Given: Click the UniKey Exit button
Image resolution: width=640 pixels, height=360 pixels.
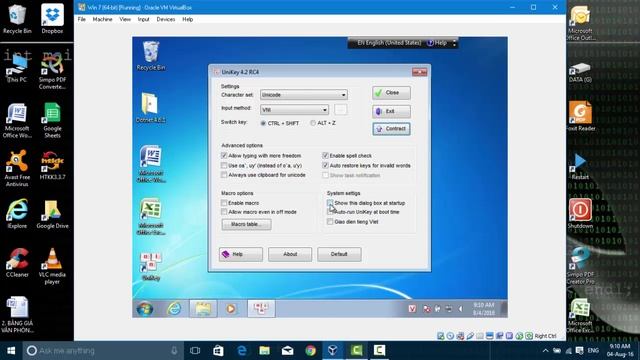Looking at the screenshot, I should click(391, 111).
